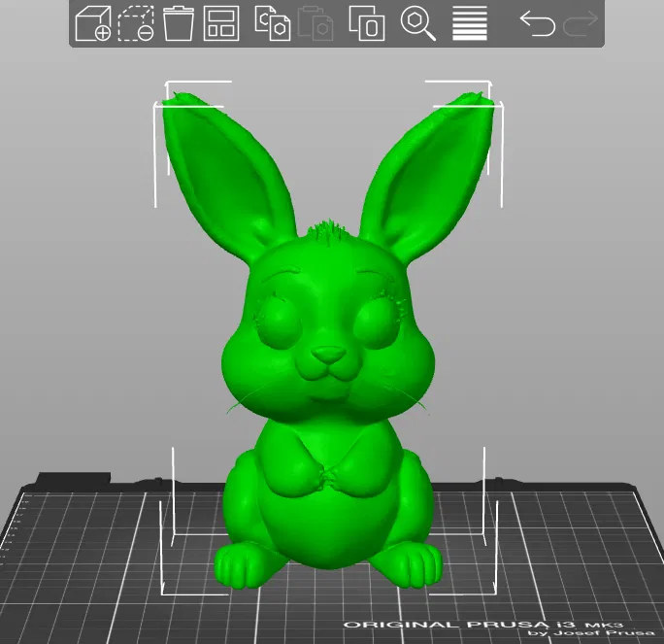The width and height of the screenshot is (664, 644).
Task: Click the Delete object dashed cube icon
Action: tap(136, 23)
